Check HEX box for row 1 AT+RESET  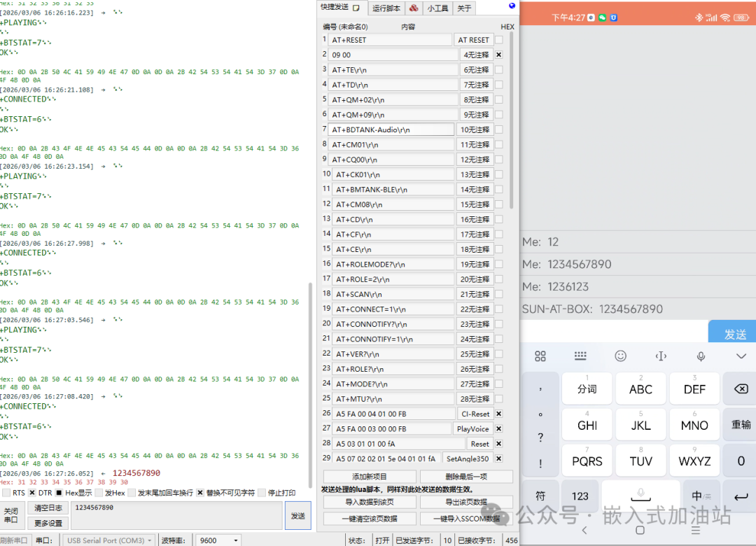click(x=499, y=40)
